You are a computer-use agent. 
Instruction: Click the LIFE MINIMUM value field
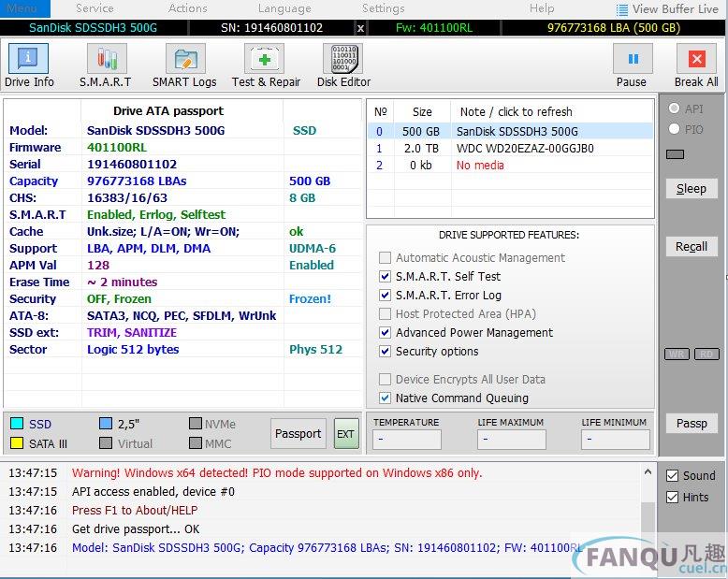(615, 440)
